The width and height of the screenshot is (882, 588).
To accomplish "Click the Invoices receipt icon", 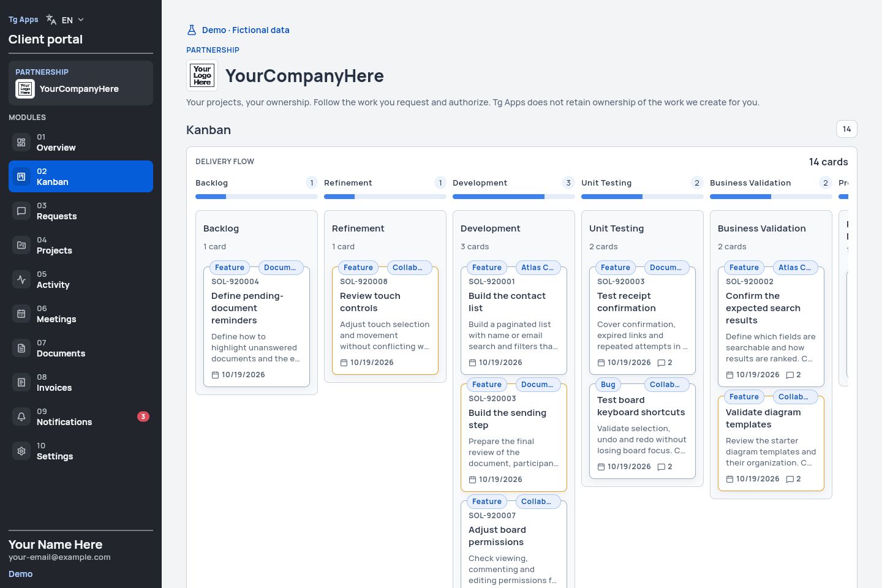I will (21, 382).
